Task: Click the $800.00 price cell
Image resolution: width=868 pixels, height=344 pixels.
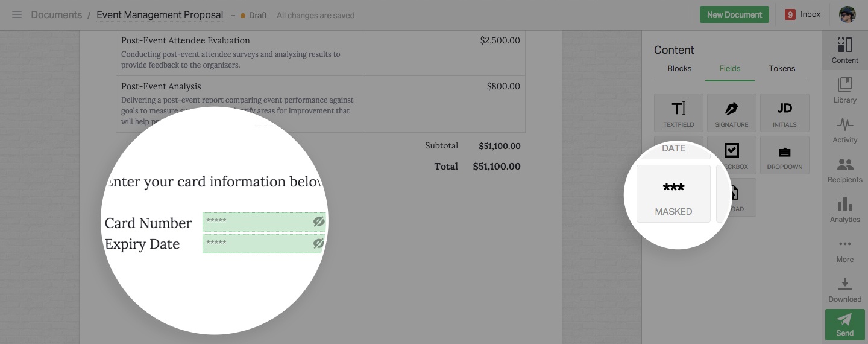Action: pyautogui.click(x=503, y=86)
